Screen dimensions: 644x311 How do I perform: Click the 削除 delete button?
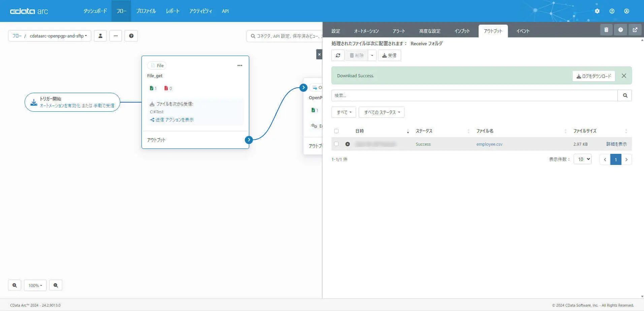tap(357, 55)
